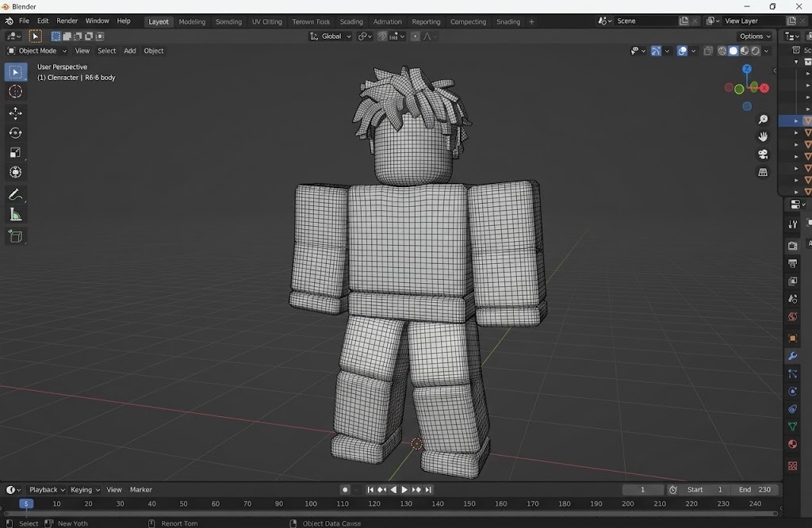This screenshot has width=812, height=528.
Task: Open the View Layer properties tab
Action: pyautogui.click(x=793, y=281)
